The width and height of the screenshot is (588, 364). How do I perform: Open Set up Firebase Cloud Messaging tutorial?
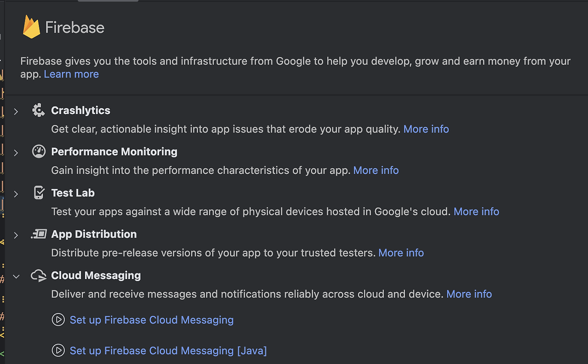[152, 320]
